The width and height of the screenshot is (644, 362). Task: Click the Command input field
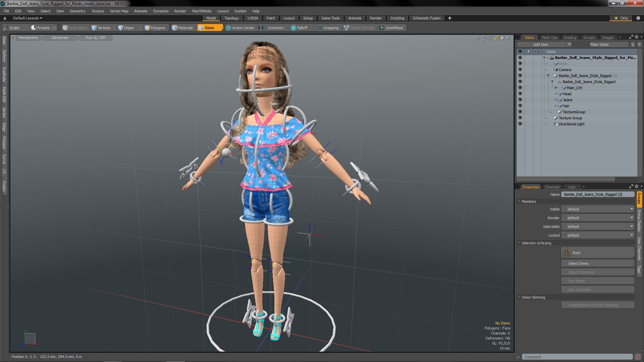(x=577, y=357)
